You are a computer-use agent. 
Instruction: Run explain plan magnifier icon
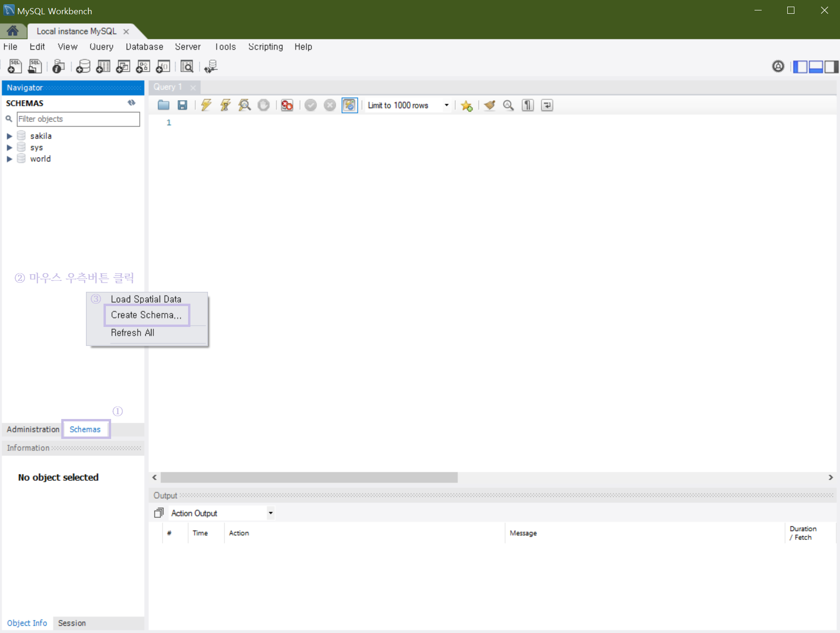click(245, 105)
